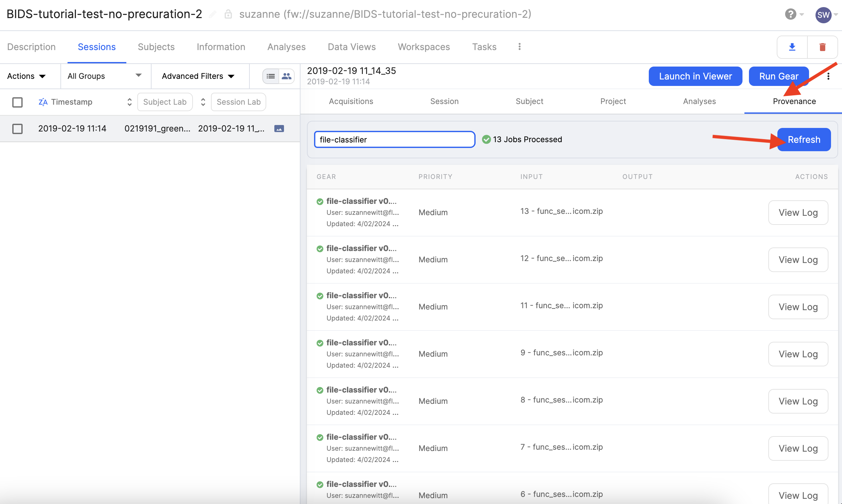Click the PRIORITY column header
The height and width of the screenshot is (504, 842).
(x=436, y=177)
